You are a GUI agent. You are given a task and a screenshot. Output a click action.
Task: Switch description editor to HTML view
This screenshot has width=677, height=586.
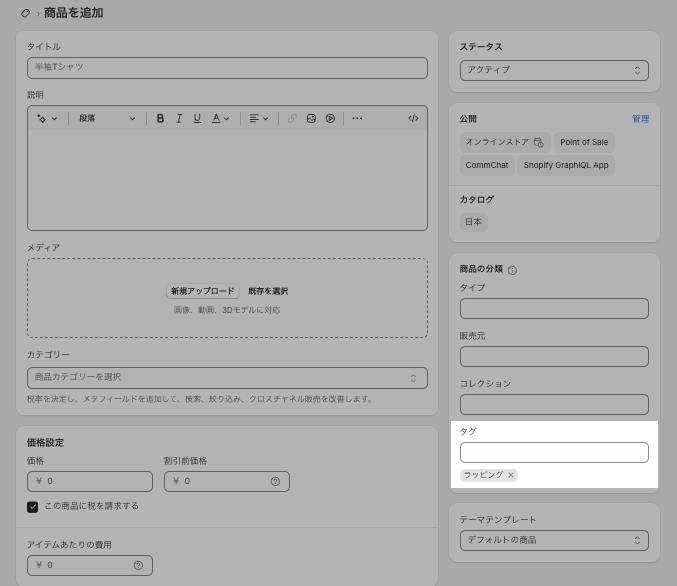413,118
